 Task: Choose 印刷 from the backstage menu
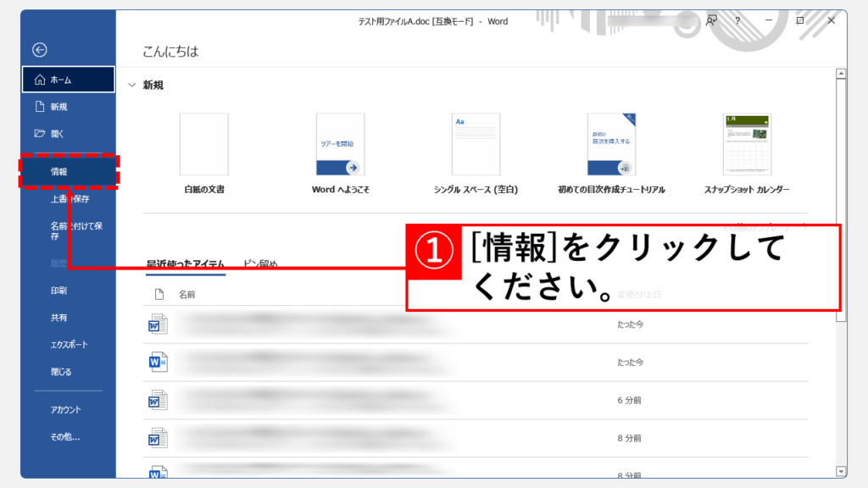[x=58, y=291]
